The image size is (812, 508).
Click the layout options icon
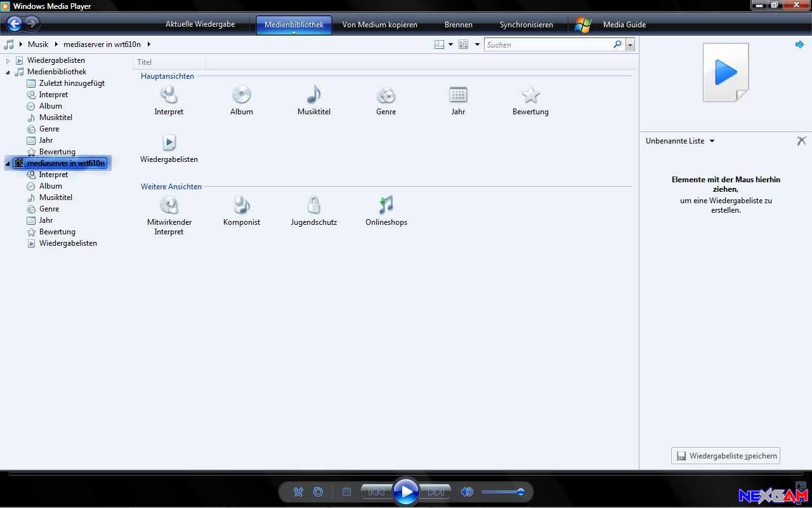click(439, 44)
